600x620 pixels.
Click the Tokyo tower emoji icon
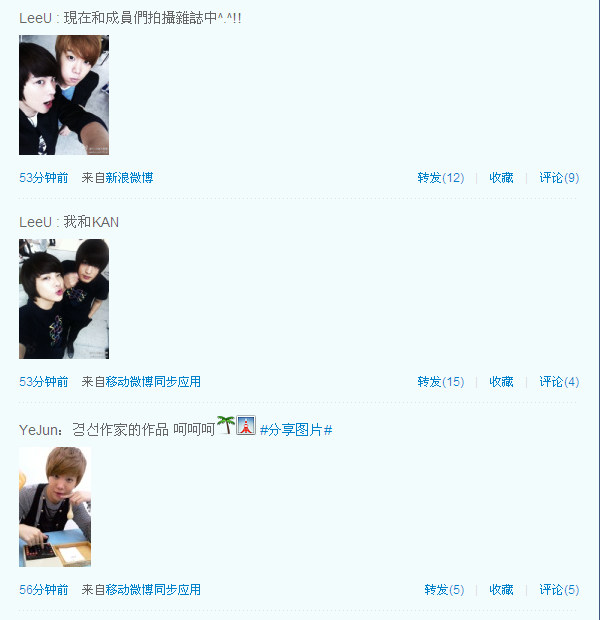click(246, 425)
